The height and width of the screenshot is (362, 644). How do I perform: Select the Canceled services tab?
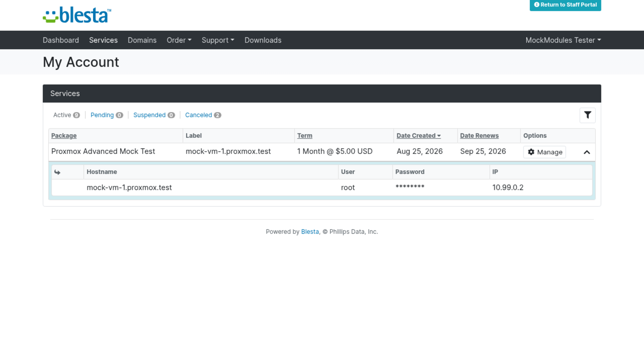click(x=203, y=115)
